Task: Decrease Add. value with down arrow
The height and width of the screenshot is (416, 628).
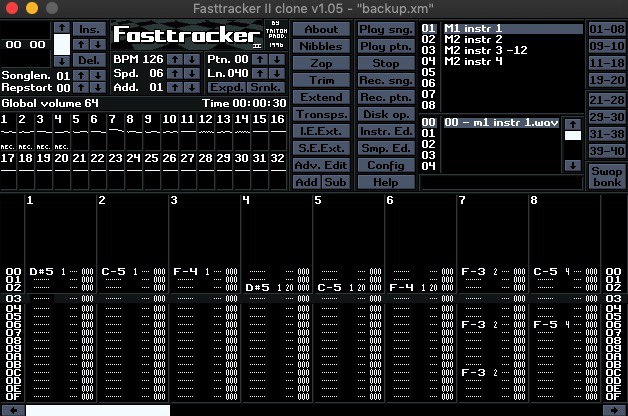Action: 192,87
